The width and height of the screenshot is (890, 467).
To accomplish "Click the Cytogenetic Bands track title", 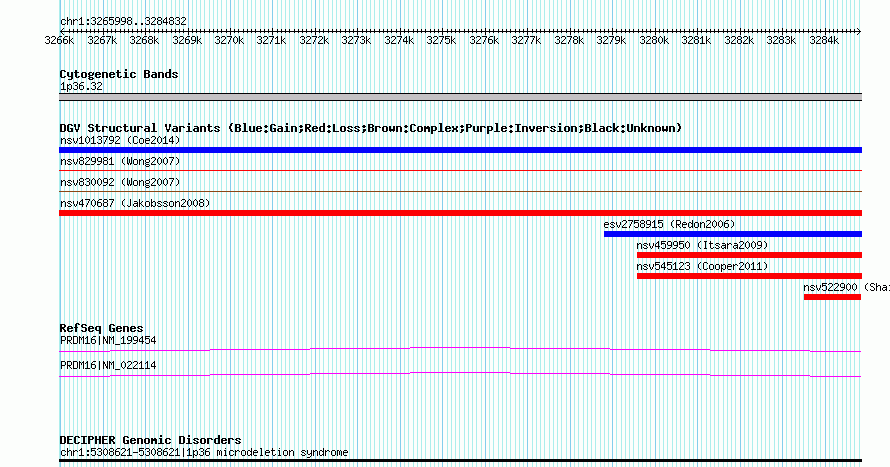I will 119,74.
